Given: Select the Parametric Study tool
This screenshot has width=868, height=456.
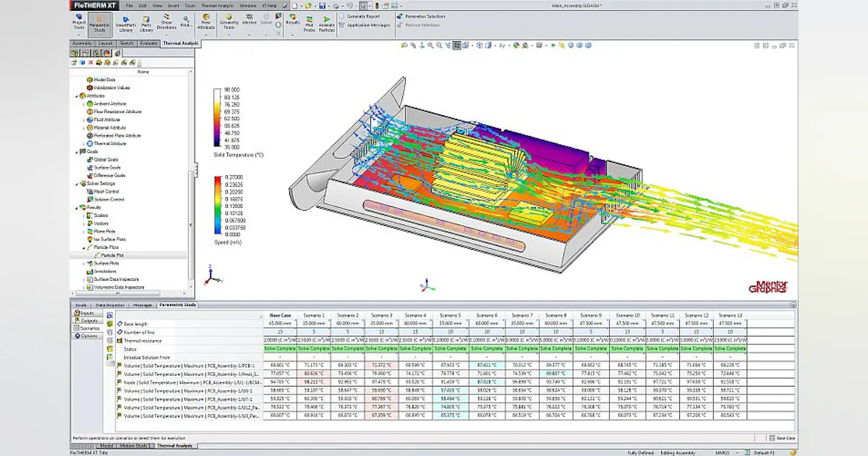Looking at the screenshot, I should click(99, 22).
